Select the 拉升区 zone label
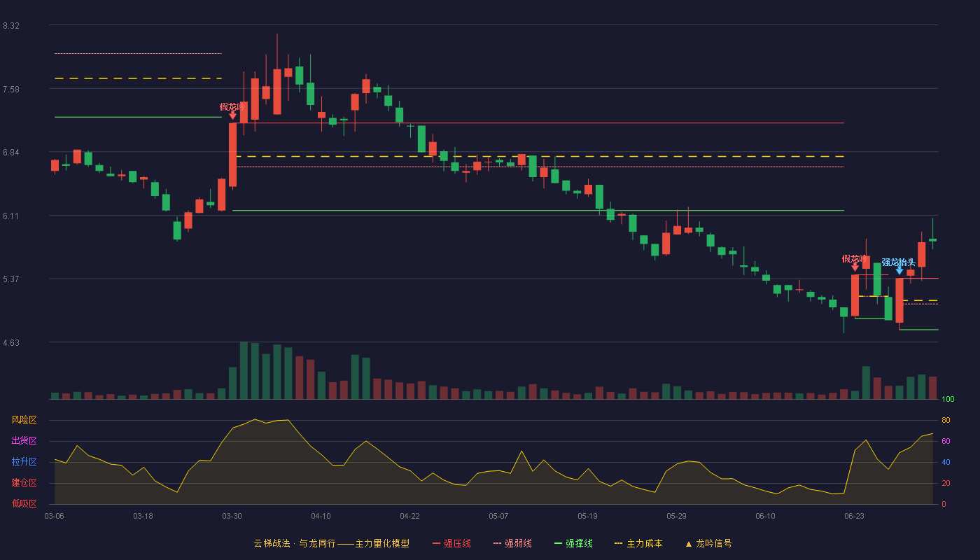This screenshot has width=980, height=560. pos(24,462)
